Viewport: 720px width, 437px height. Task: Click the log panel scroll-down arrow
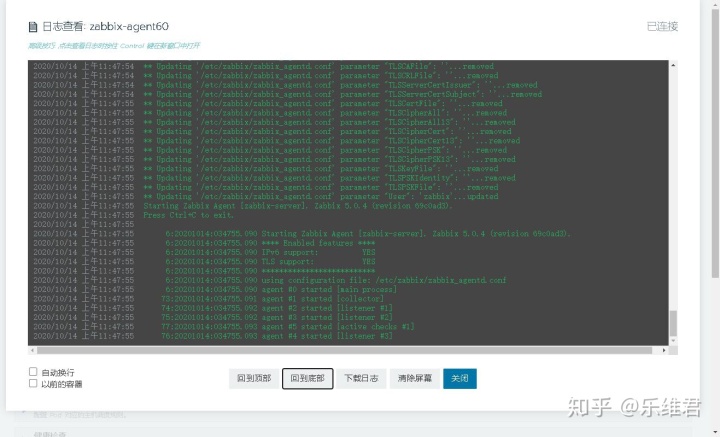click(x=673, y=341)
